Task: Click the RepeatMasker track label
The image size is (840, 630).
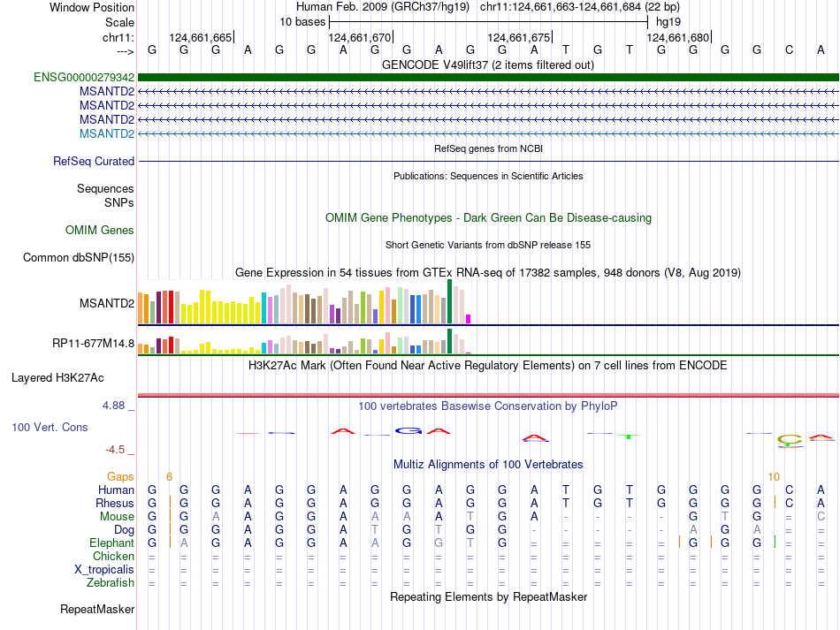Action: click(97, 609)
